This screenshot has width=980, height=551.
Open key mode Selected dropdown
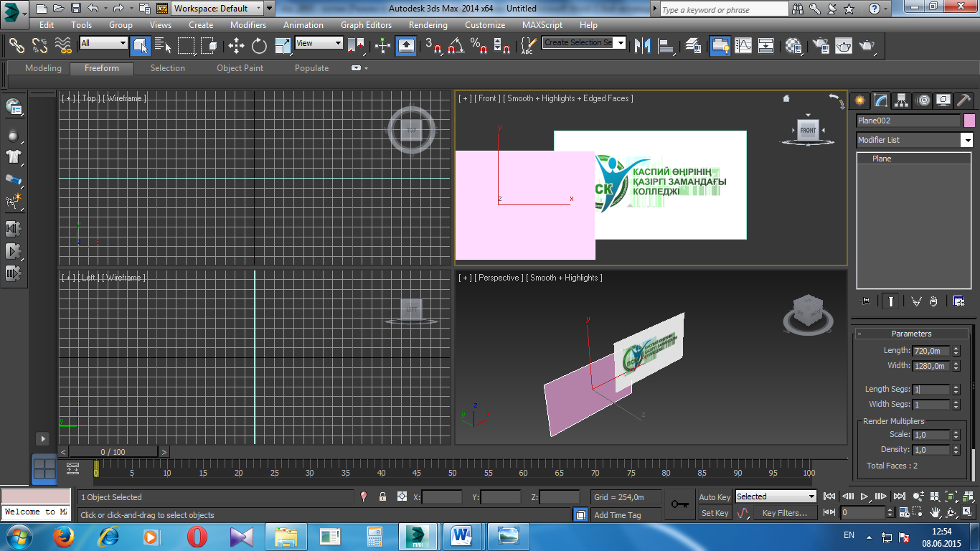click(776, 496)
